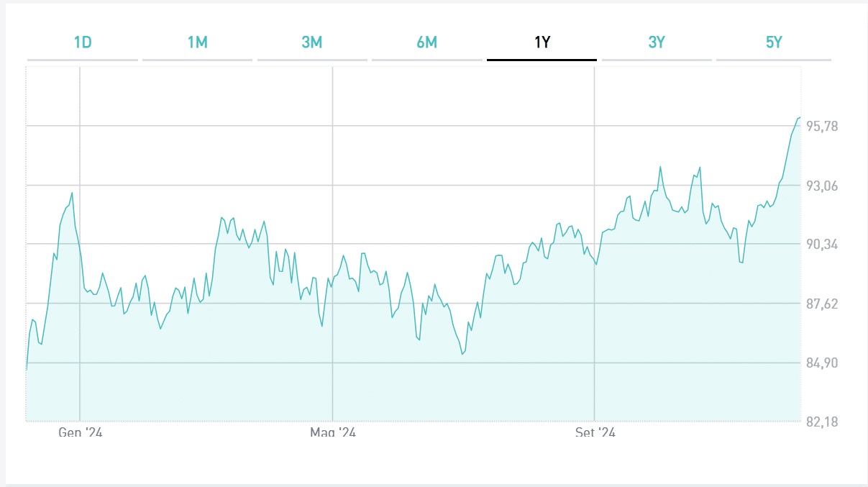The height and width of the screenshot is (487, 868).
Task: Click the Set '24 date label
Action: [x=595, y=432]
